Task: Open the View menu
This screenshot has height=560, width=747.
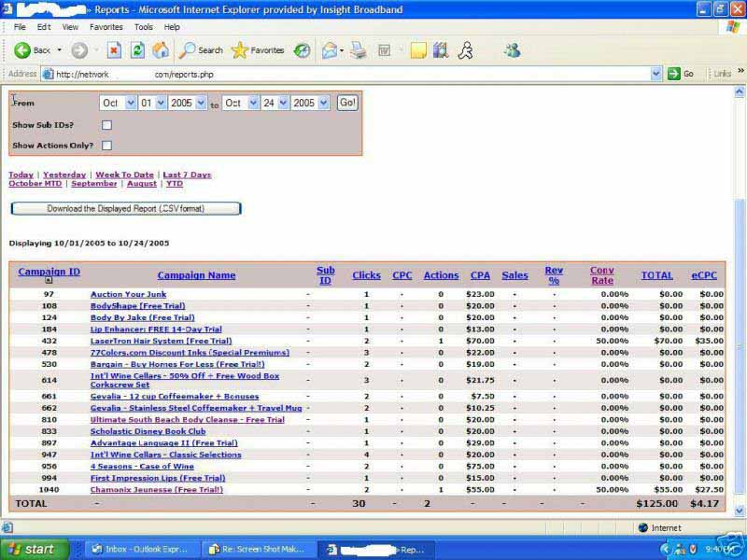Action: pos(70,27)
